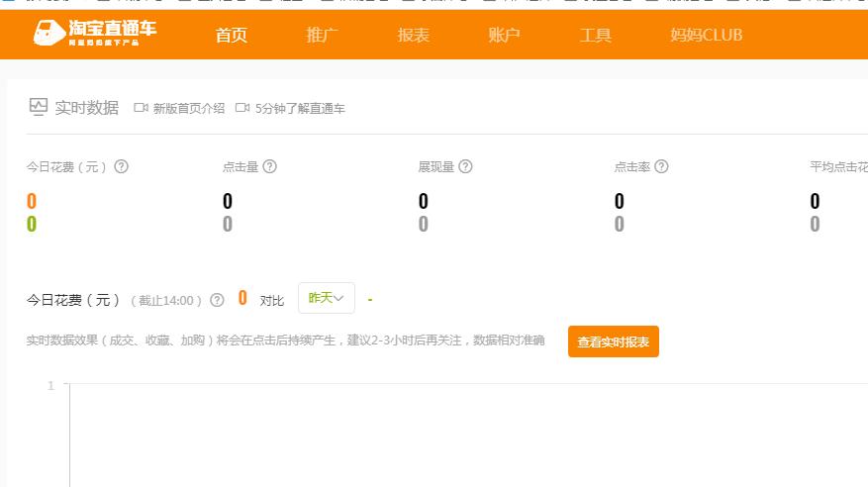The width and height of the screenshot is (868, 487).
Task: Open the 5分钟了解直通车 link
Action: tap(300, 109)
